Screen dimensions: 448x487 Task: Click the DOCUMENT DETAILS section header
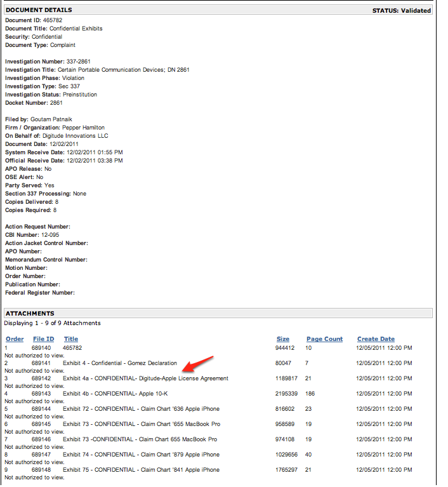(x=39, y=10)
